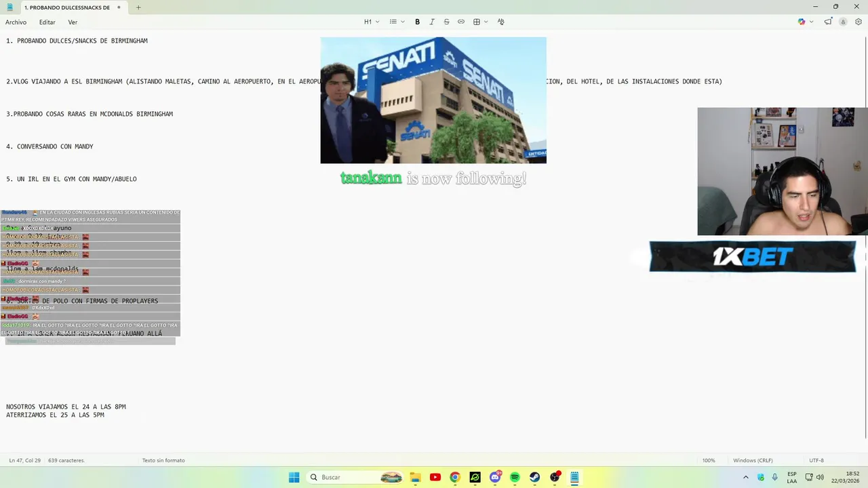
Task: Open the Editar menu
Action: click(47, 22)
